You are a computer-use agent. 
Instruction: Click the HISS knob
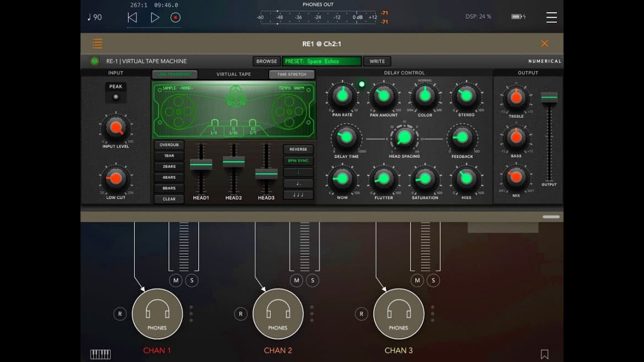[466, 179]
